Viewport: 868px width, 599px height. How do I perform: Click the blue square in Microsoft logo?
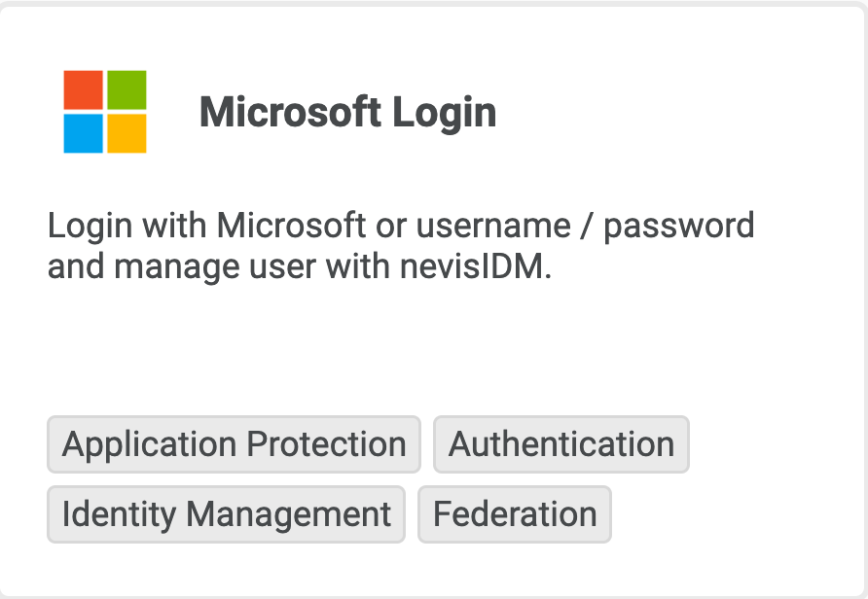84,133
